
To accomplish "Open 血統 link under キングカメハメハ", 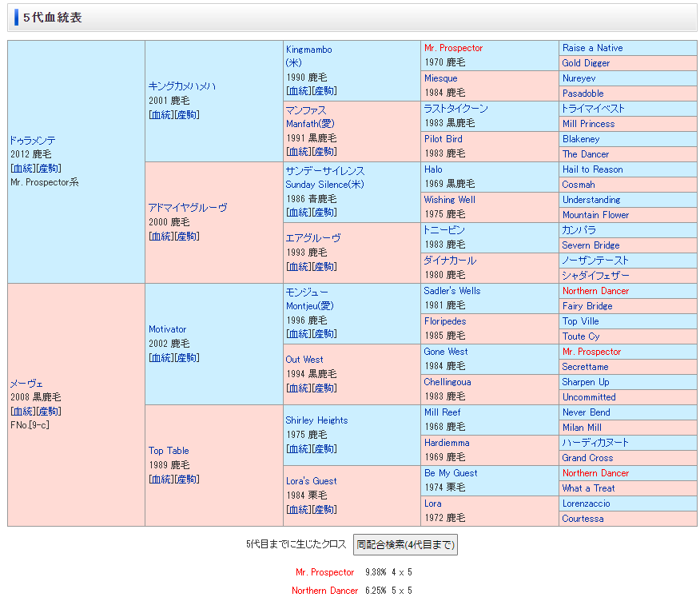I will (160, 115).
